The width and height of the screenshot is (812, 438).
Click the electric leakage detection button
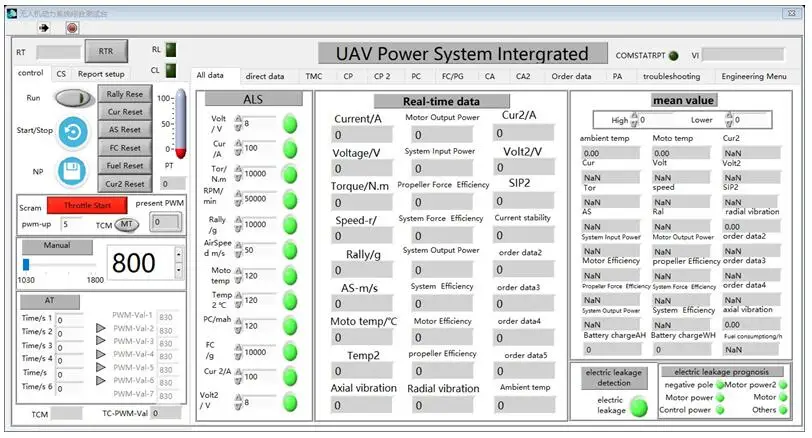pyautogui.click(x=614, y=377)
